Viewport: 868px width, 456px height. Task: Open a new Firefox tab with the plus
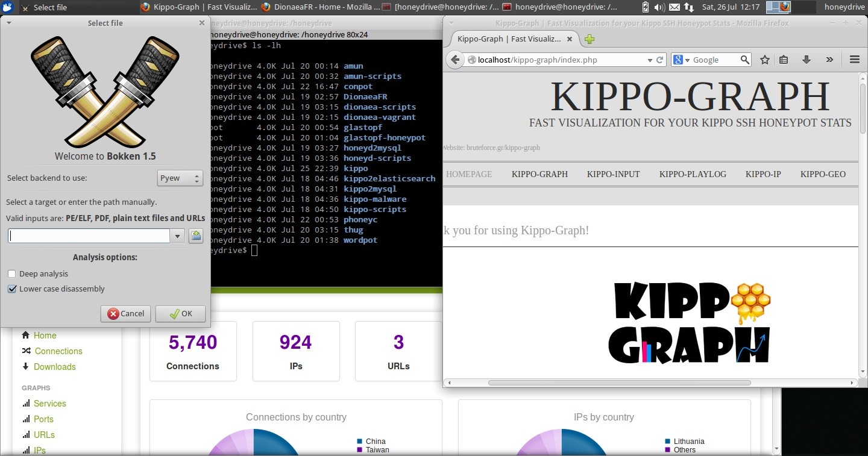(x=590, y=39)
